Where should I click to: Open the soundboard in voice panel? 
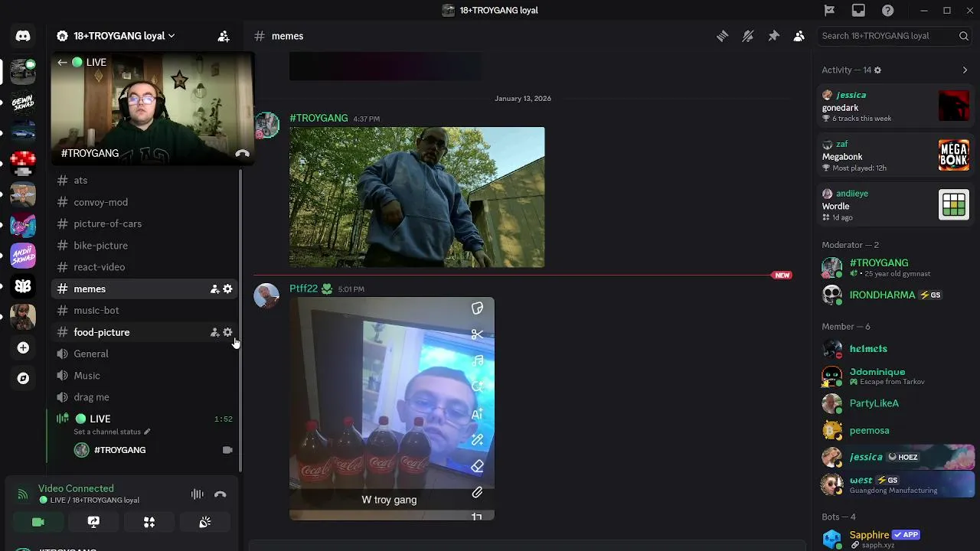[205, 522]
